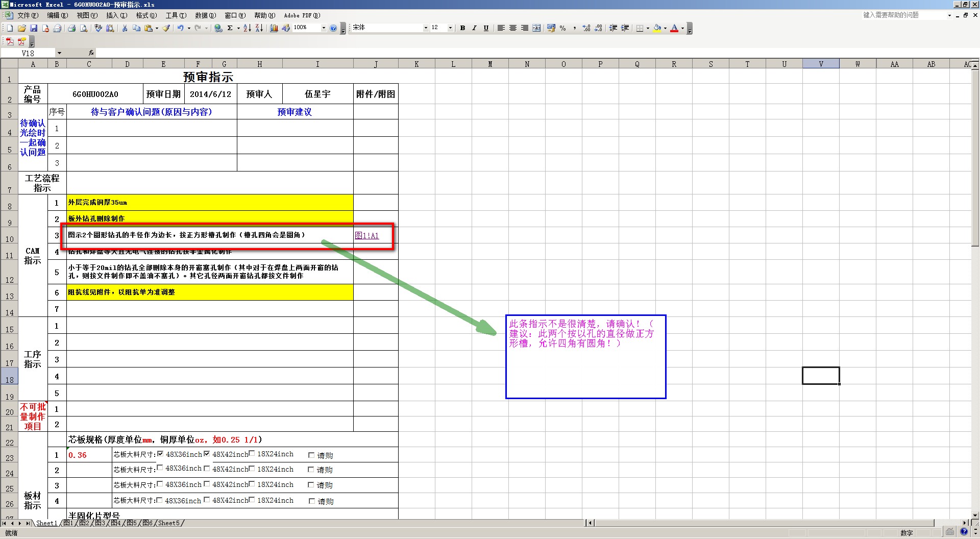Follow the 图1!A1 hyperlink
This screenshot has height=539, width=980.
pyautogui.click(x=367, y=235)
